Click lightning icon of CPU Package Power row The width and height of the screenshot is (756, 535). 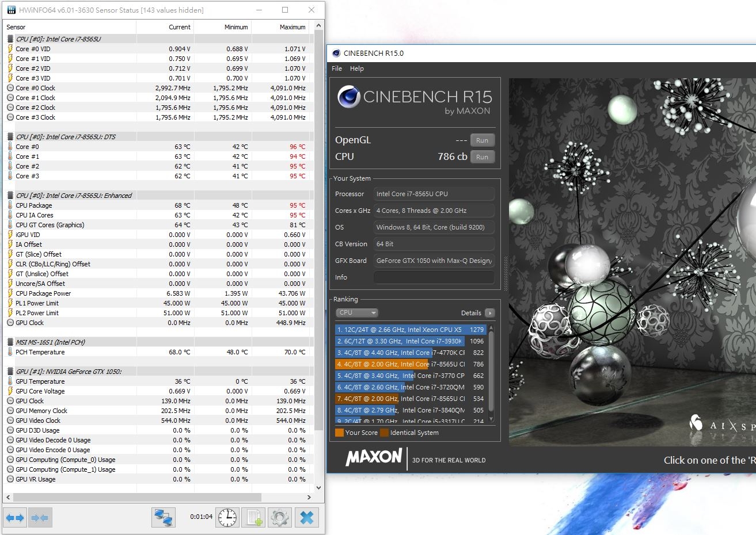point(10,293)
